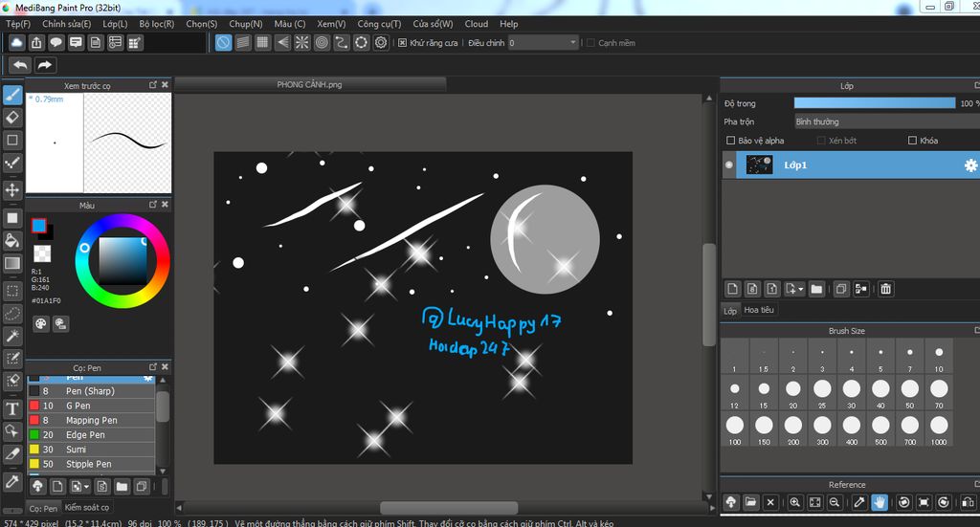Viewport: 980px width, 527px height.
Task: Pick brush size 100 preset
Action: coord(734,428)
